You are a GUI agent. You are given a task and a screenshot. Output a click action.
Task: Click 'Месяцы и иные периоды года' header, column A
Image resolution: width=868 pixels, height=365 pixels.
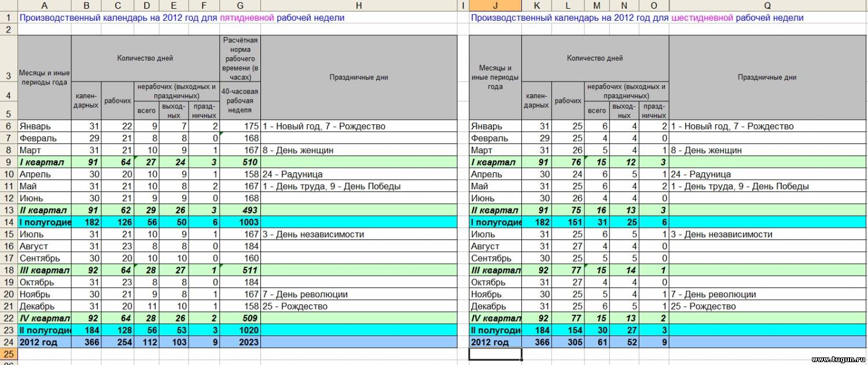[x=45, y=77]
